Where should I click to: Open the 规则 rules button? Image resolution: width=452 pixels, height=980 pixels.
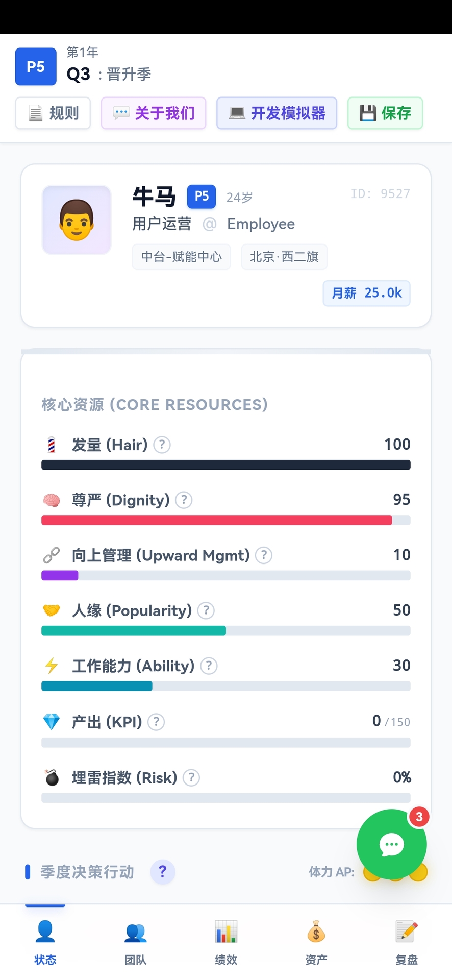[x=53, y=113]
